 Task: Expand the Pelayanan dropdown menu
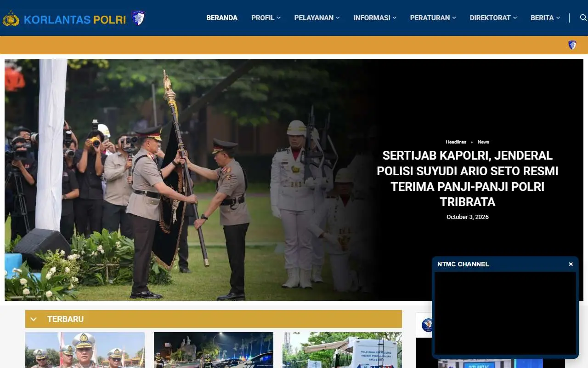click(x=317, y=18)
